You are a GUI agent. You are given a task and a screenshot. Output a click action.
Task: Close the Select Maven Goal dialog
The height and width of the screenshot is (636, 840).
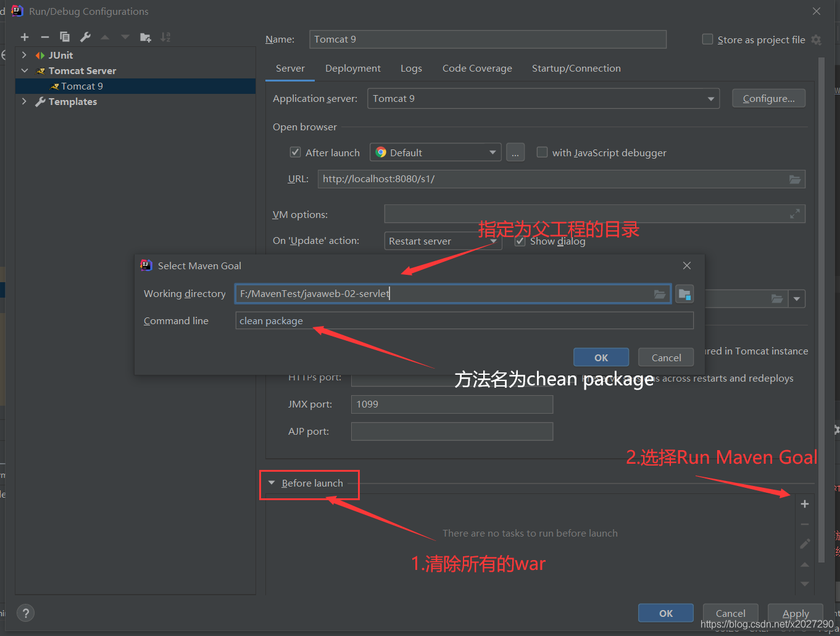687,266
